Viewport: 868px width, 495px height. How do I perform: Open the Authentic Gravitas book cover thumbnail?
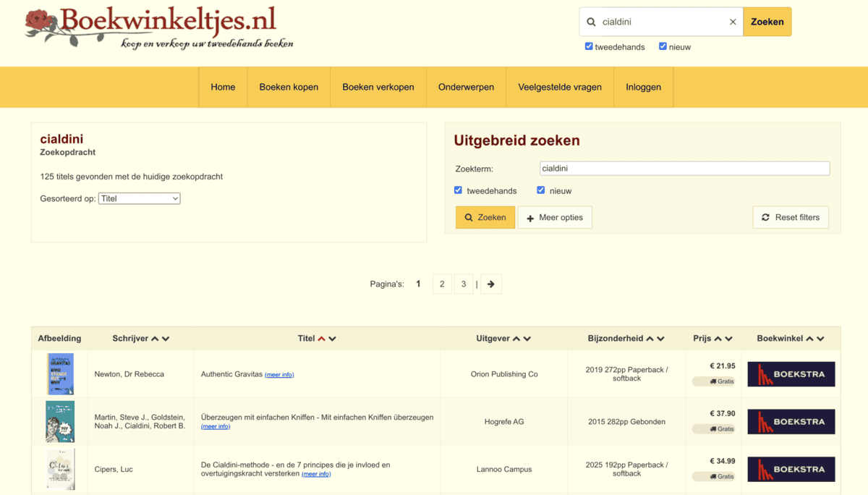60,374
